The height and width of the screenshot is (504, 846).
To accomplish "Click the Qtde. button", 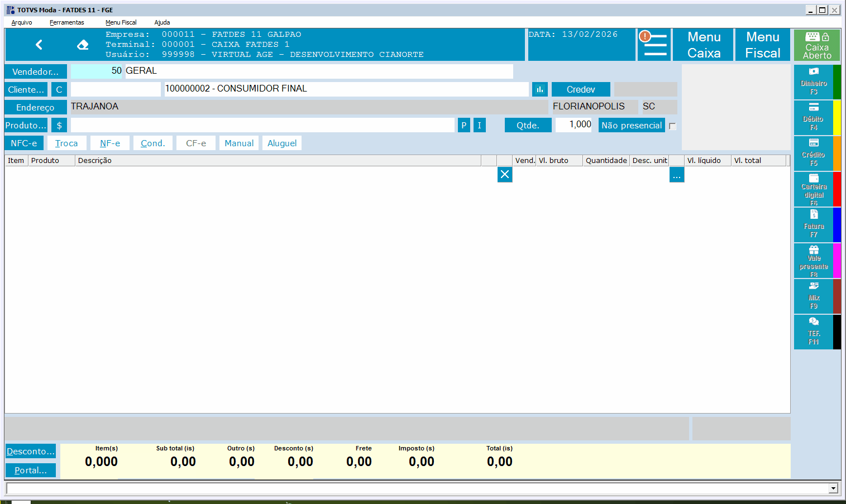I will click(528, 125).
